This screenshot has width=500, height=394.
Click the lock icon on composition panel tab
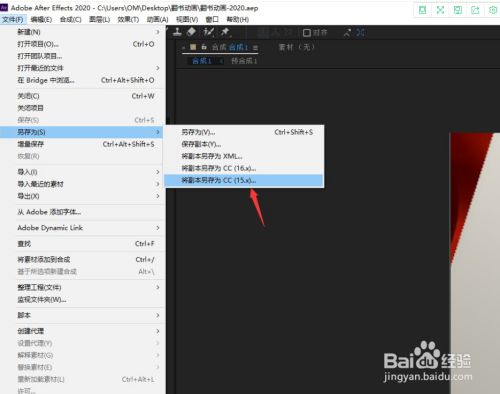[x=204, y=47]
